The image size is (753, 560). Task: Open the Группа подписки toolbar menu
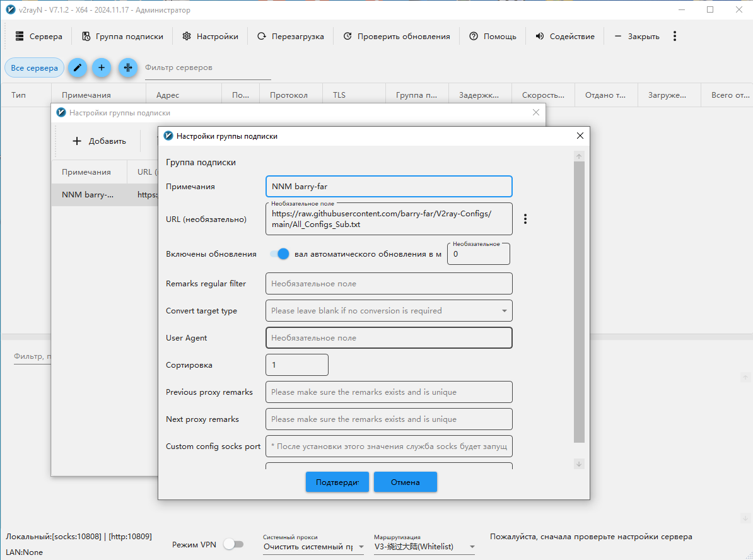click(x=122, y=37)
